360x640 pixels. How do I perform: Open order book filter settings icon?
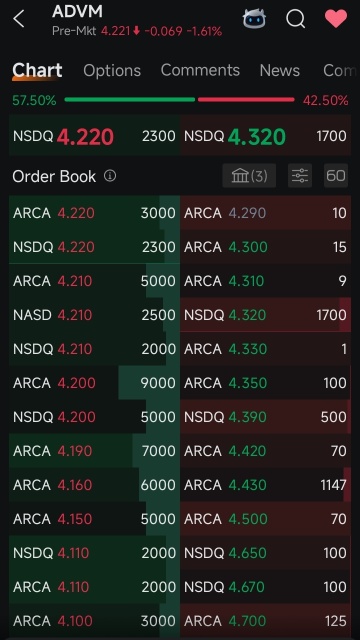pos(300,176)
